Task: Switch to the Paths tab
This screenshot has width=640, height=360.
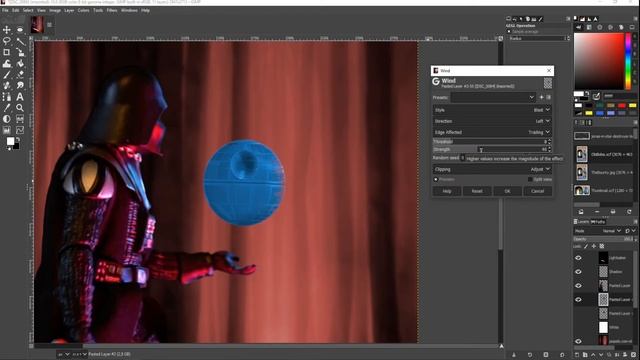Action: pyautogui.click(x=599, y=222)
